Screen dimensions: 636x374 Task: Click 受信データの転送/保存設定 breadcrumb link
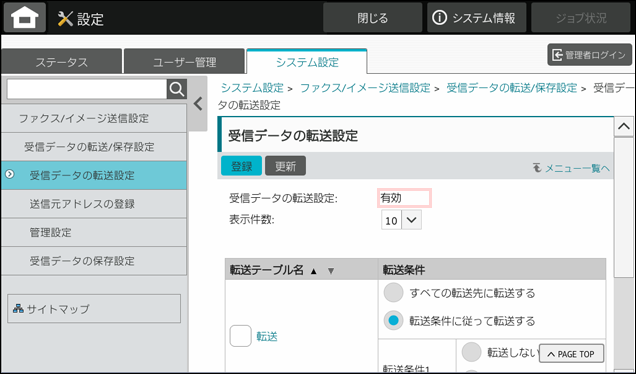511,88
